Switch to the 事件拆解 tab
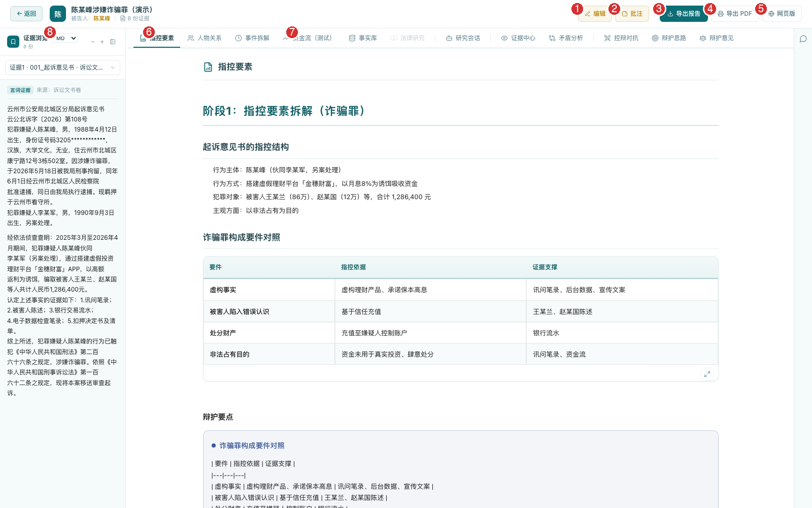The image size is (812, 508). [x=252, y=38]
